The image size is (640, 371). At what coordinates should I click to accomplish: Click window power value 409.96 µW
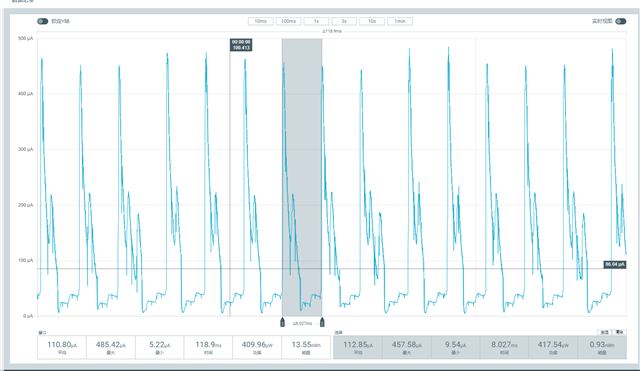257,345
